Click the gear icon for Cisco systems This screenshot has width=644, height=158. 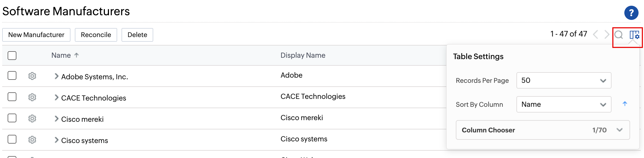tap(32, 140)
